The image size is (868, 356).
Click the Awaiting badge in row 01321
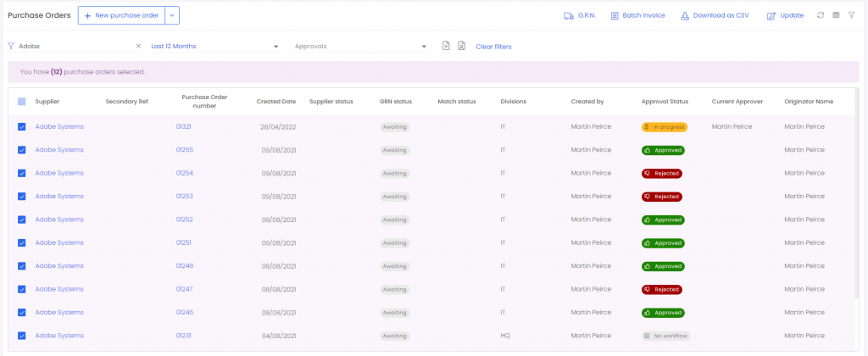[395, 127]
